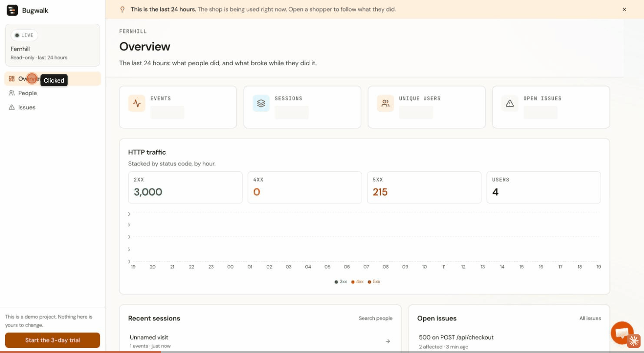Dismiss the last 24 hours banner

click(x=624, y=9)
